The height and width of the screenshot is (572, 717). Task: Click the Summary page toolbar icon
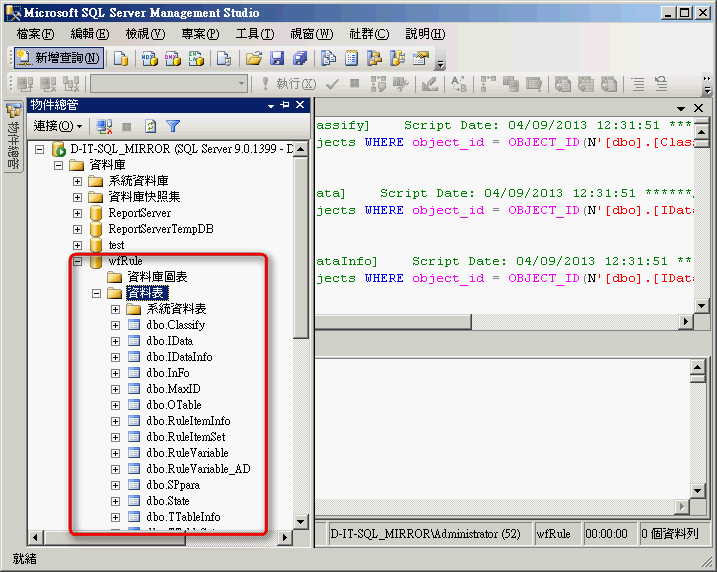point(351,59)
